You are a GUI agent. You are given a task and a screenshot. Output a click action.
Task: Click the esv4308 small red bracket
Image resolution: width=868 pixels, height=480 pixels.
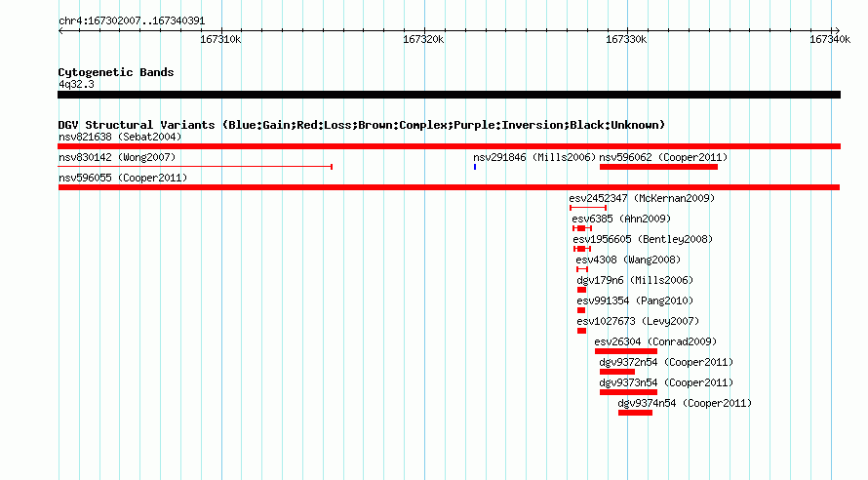point(582,269)
